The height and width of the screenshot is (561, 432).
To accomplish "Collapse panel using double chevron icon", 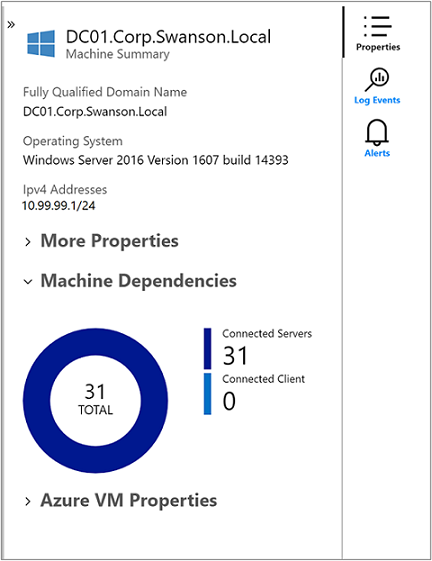I will 11,24.
